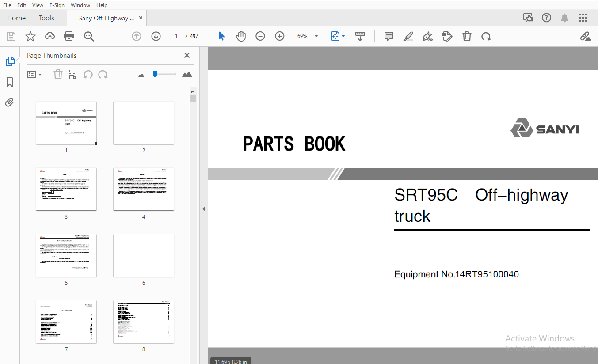Select page 4 thumbnail
The height and width of the screenshot is (364, 598).
(x=144, y=189)
